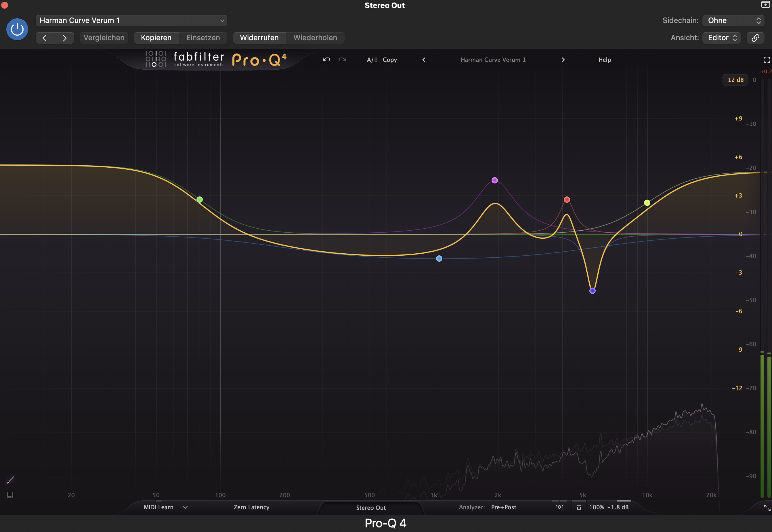772x532 pixels.
Task: Toggle the auto gain icon beside 100%
Action: point(579,507)
